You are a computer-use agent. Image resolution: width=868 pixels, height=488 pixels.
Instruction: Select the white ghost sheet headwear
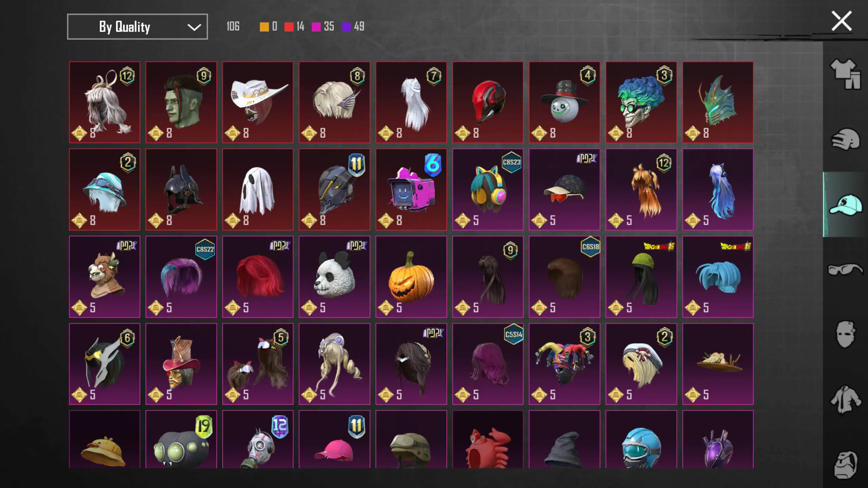pyautogui.click(x=257, y=190)
